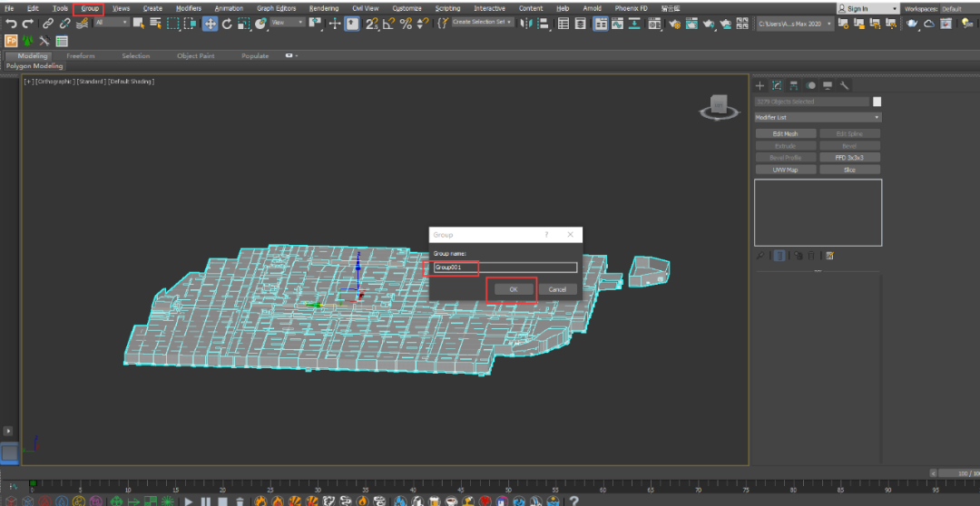Image resolution: width=980 pixels, height=506 pixels.
Task: Open the Sign In dropdown
Action: click(x=867, y=8)
